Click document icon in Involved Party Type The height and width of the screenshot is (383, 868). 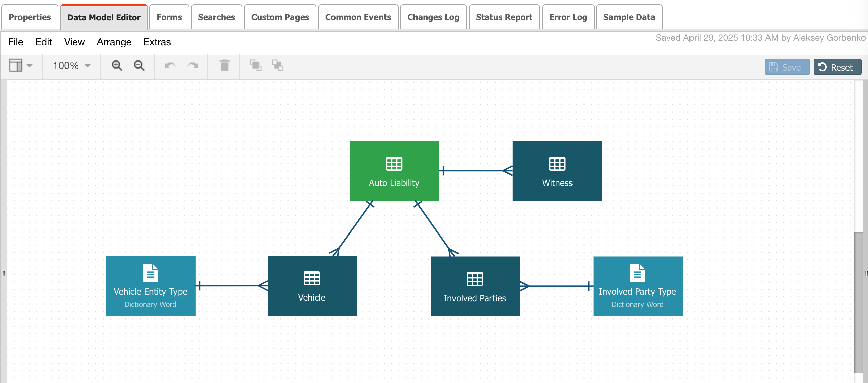tap(637, 273)
